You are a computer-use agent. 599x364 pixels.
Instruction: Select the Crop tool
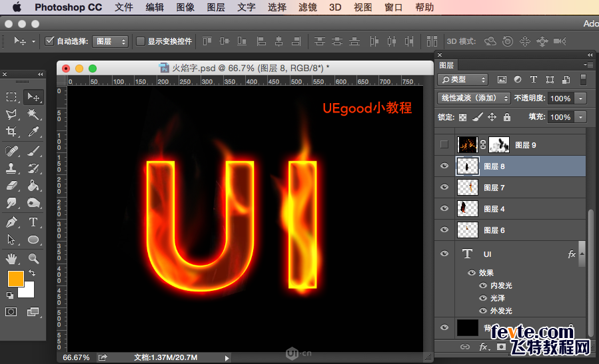point(12,132)
